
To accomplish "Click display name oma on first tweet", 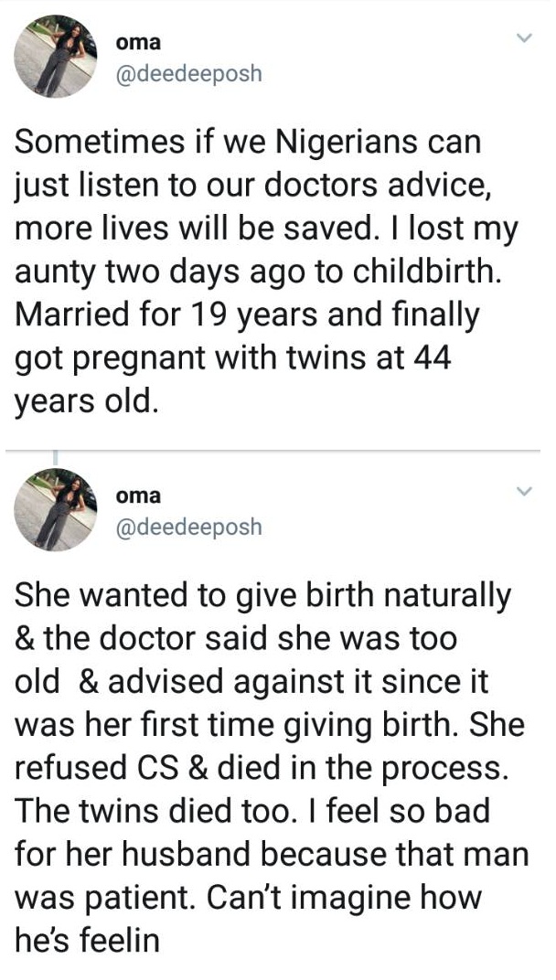I will [x=138, y=42].
